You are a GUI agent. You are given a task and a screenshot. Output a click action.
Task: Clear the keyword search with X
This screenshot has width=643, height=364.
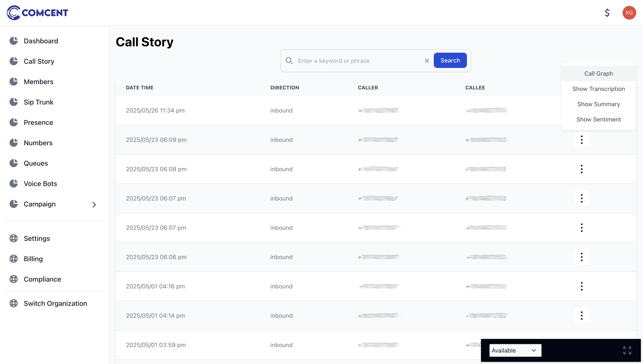point(427,61)
